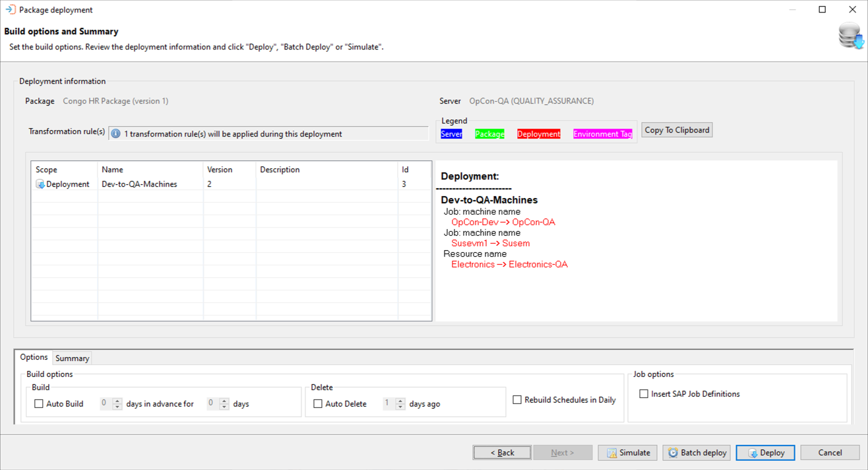Decrease the Build 'for days' spinner value

tap(224, 407)
